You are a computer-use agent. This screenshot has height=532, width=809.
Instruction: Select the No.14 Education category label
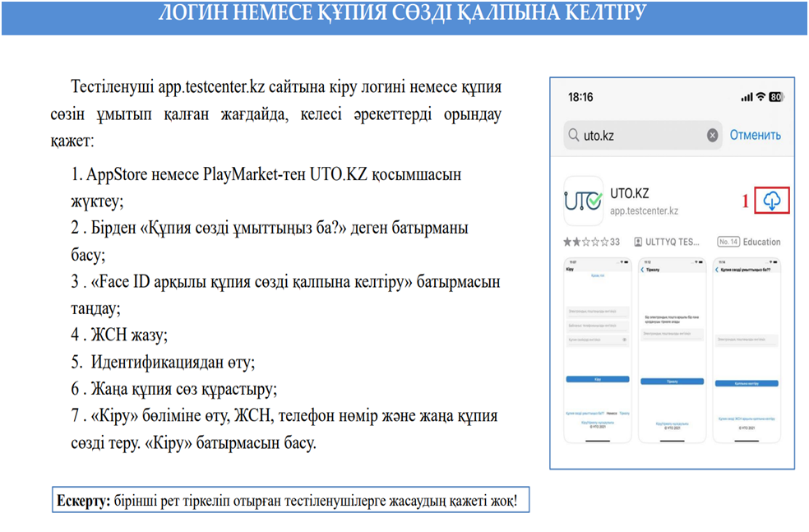pos(748,242)
